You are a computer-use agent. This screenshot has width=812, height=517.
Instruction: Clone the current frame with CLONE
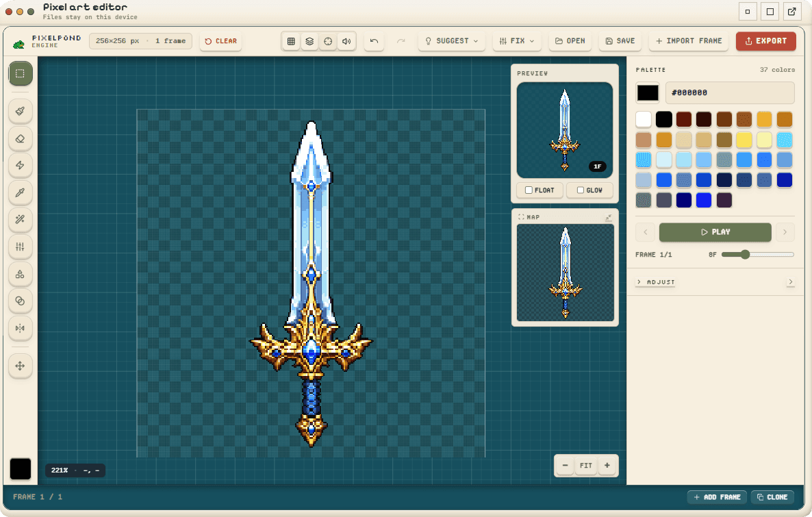pyautogui.click(x=772, y=496)
